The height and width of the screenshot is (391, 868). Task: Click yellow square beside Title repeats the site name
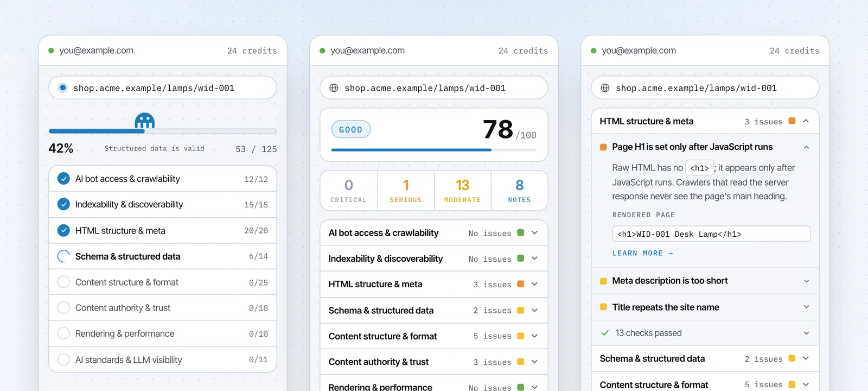click(603, 307)
